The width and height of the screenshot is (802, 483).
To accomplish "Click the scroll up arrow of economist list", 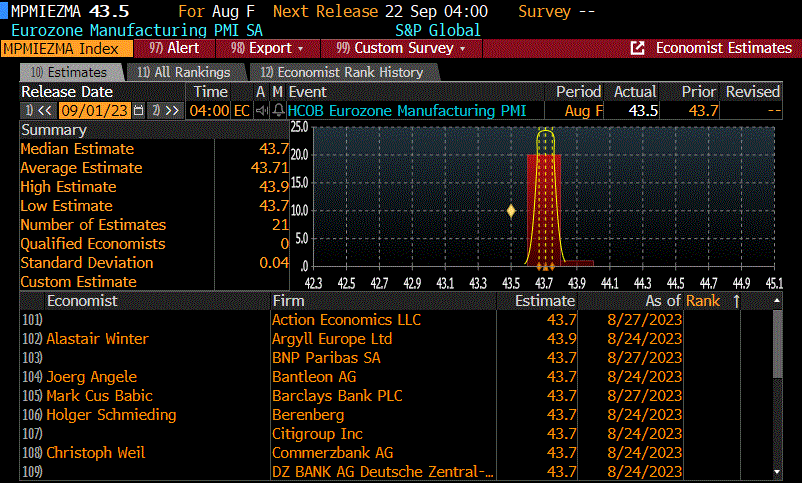I will tap(777, 301).
